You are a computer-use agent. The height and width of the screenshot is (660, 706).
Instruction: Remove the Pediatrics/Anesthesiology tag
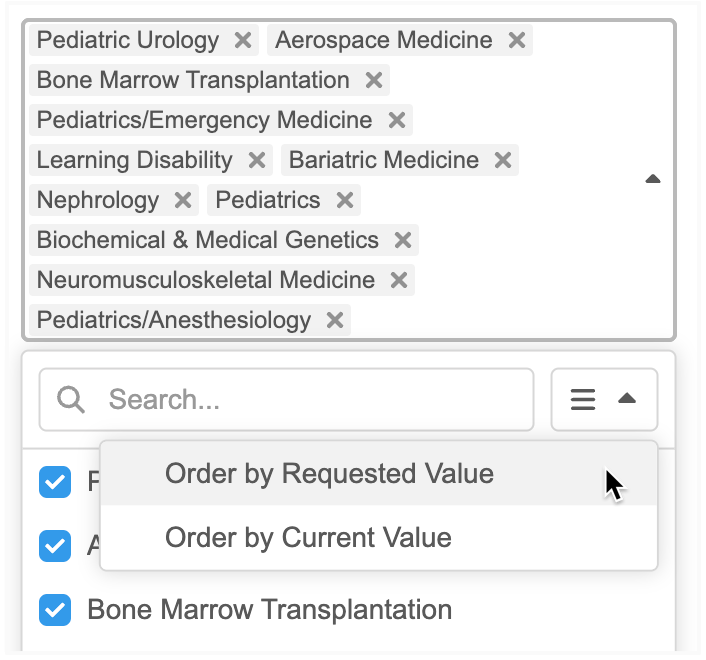(334, 320)
